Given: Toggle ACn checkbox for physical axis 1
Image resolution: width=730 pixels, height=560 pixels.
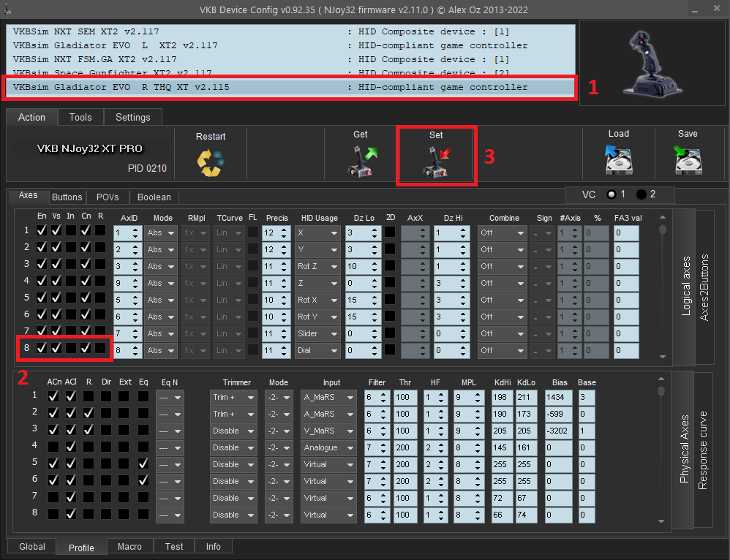Looking at the screenshot, I should [53, 396].
